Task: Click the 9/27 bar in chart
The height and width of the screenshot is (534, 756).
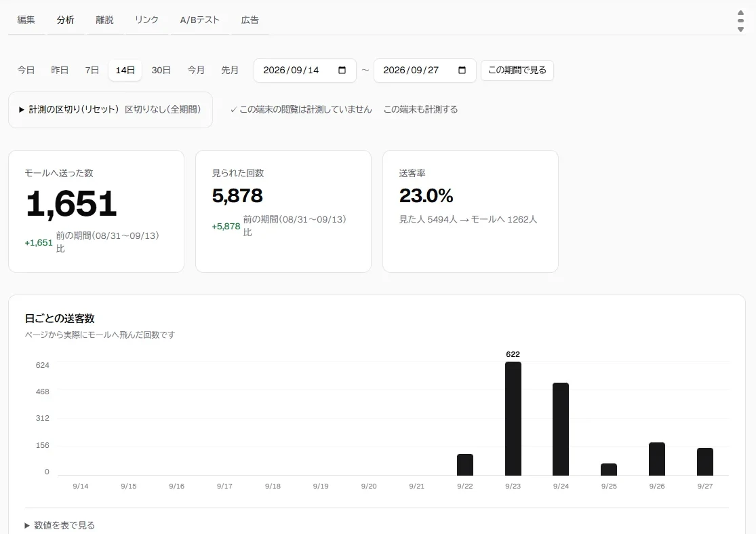Action: click(x=705, y=461)
